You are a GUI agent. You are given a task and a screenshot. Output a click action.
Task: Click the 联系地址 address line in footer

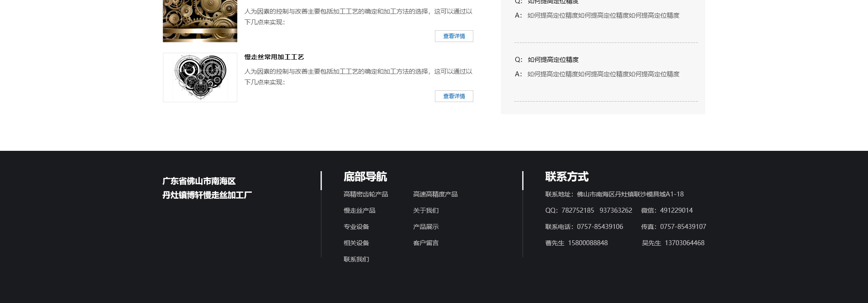pos(614,194)
